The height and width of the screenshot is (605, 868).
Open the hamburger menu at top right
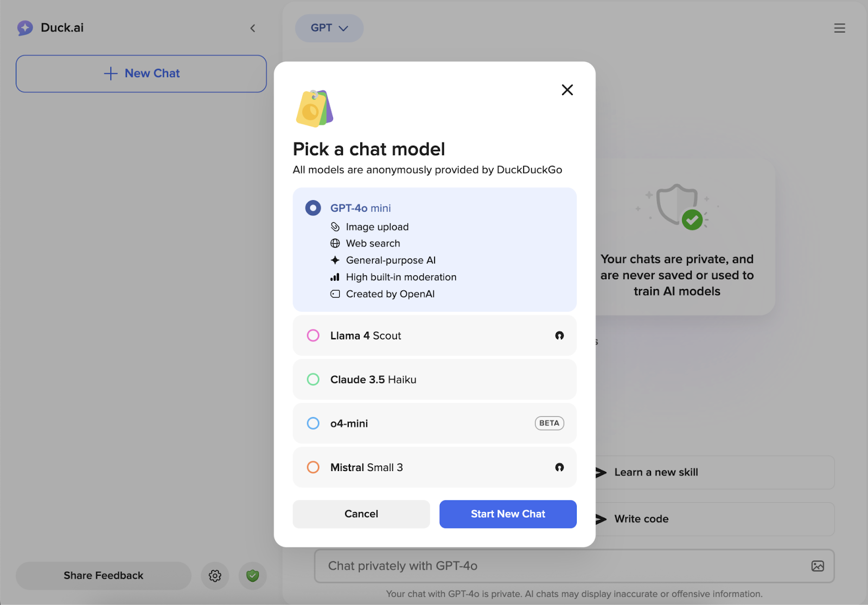(x=839, y=28)
